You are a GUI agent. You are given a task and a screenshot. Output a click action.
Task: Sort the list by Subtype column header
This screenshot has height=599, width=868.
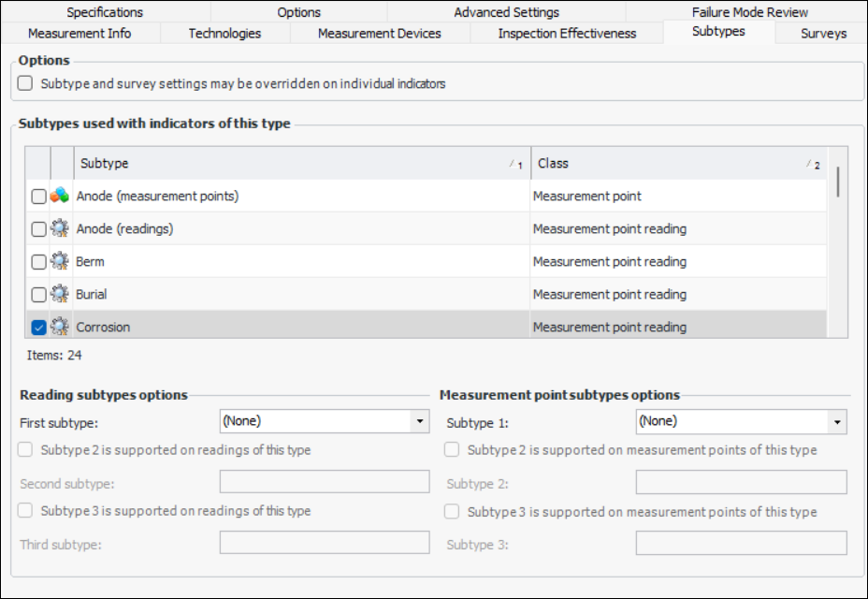coord(281,164)
